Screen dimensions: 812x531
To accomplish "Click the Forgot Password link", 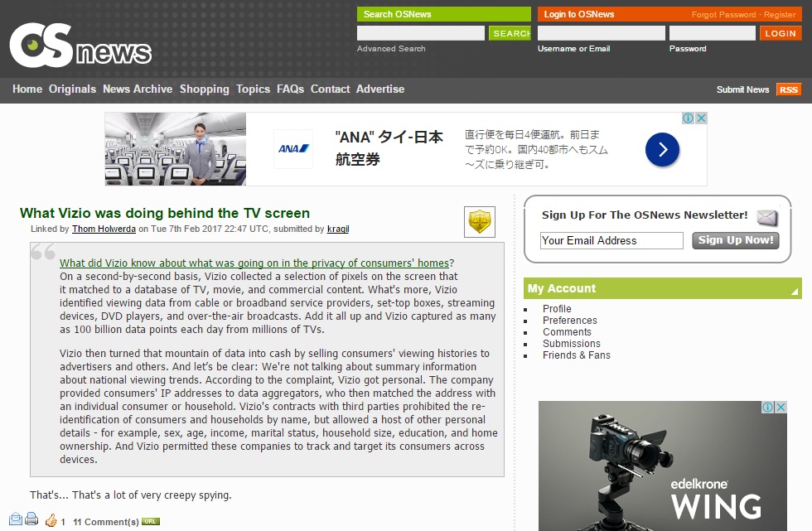I will click(x=723, y=14).
